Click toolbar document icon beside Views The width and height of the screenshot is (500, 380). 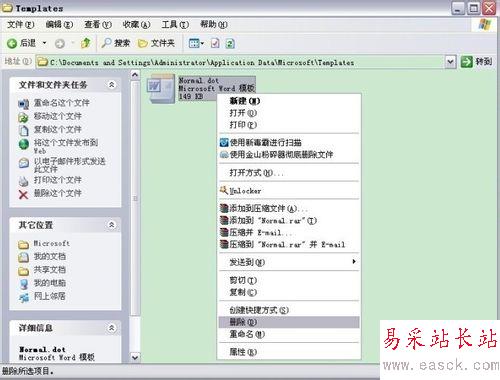[x=215, y=43]
